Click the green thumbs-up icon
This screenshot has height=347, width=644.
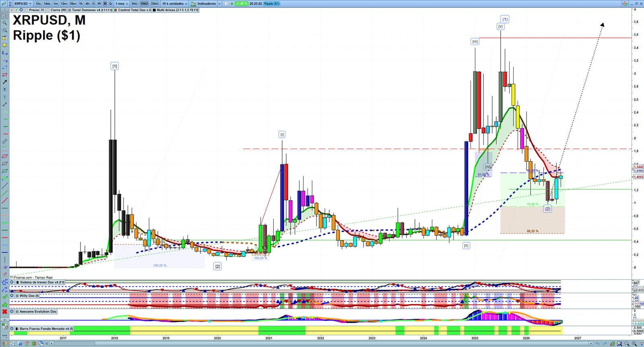click(4, 304)
